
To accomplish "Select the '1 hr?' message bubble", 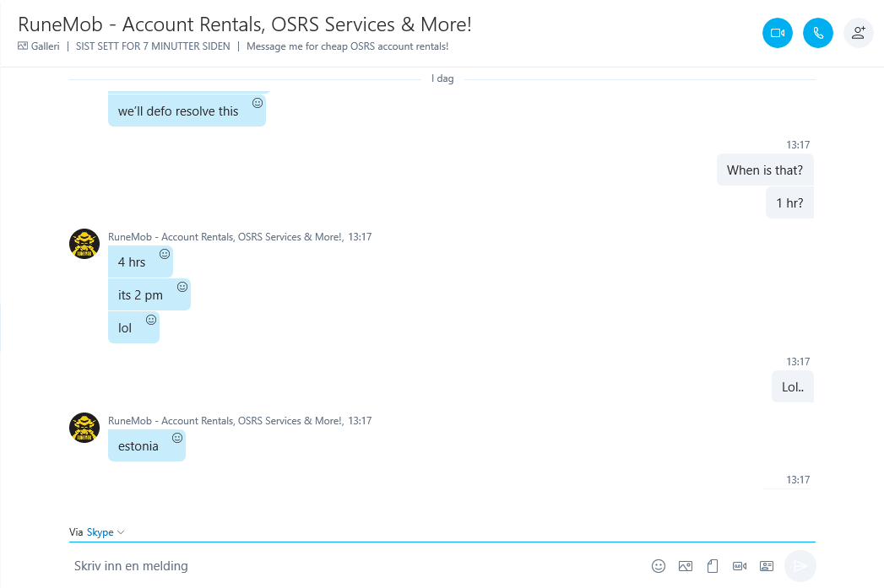I will click(789, 202).
